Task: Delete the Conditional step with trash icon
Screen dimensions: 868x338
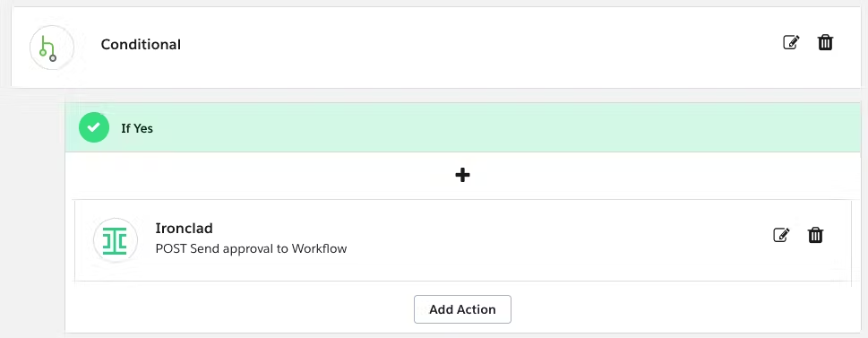Action: 825,42
